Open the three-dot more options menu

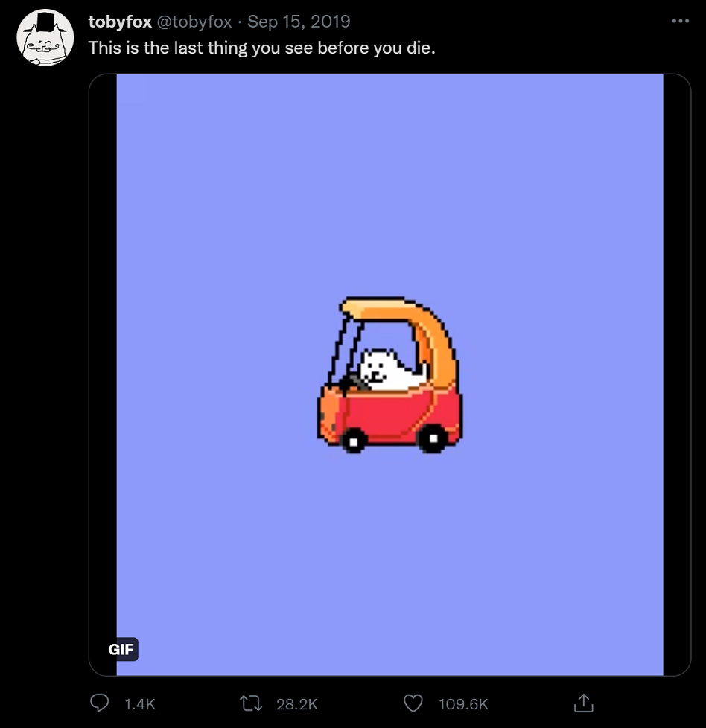tap(681, 21)
